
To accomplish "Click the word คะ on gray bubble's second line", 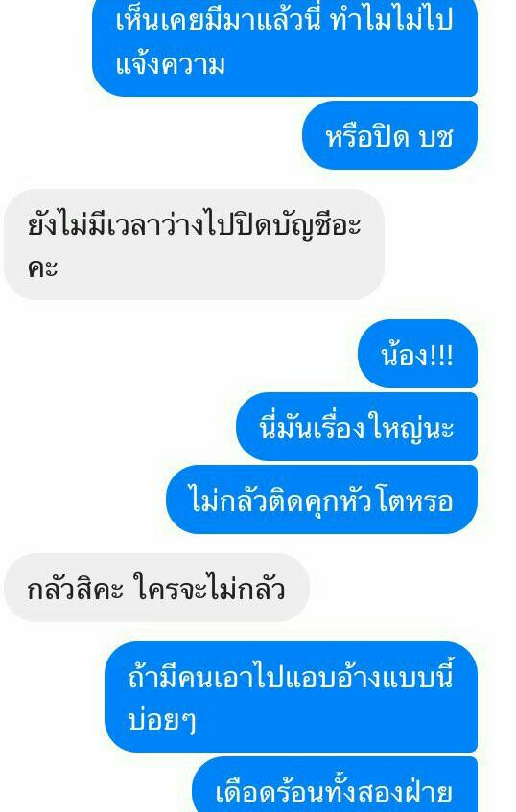I will point(42,268).
